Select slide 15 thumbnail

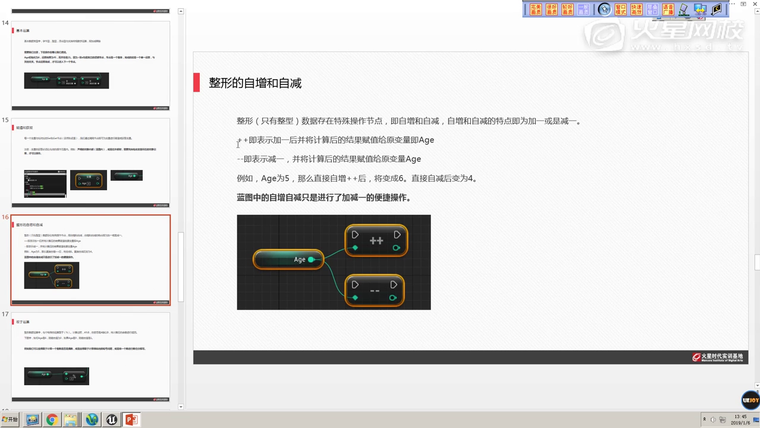coord(91,161)
